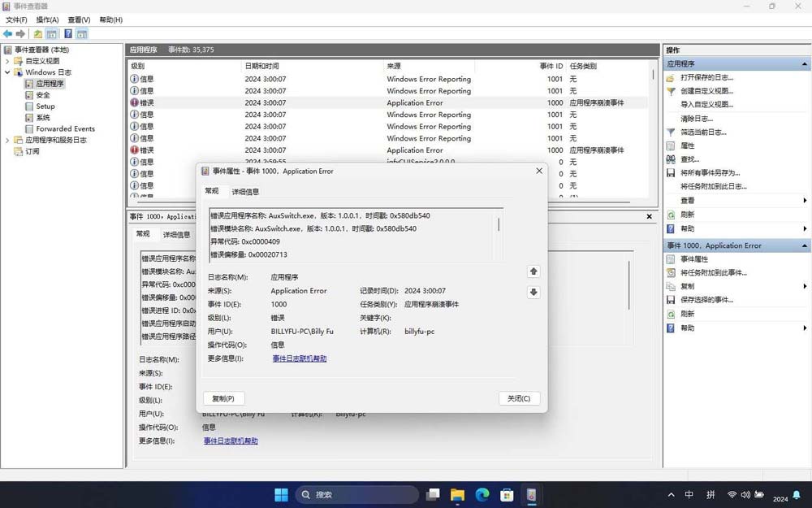This screenshot has width=812, height=508.
Task: Click the Back navigation arrow in the toolbar
Action: click(x=7, y=33)
